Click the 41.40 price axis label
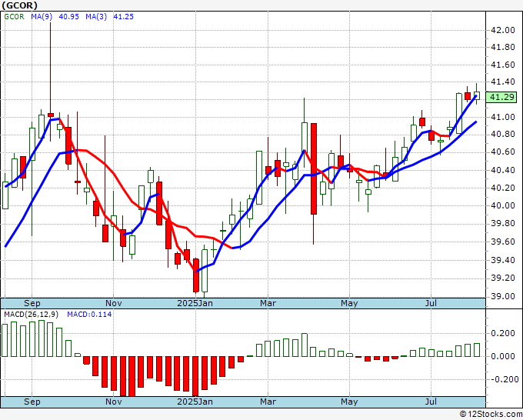Image resolution: width=523 pixels, height=420 pixels. (503, 82)
